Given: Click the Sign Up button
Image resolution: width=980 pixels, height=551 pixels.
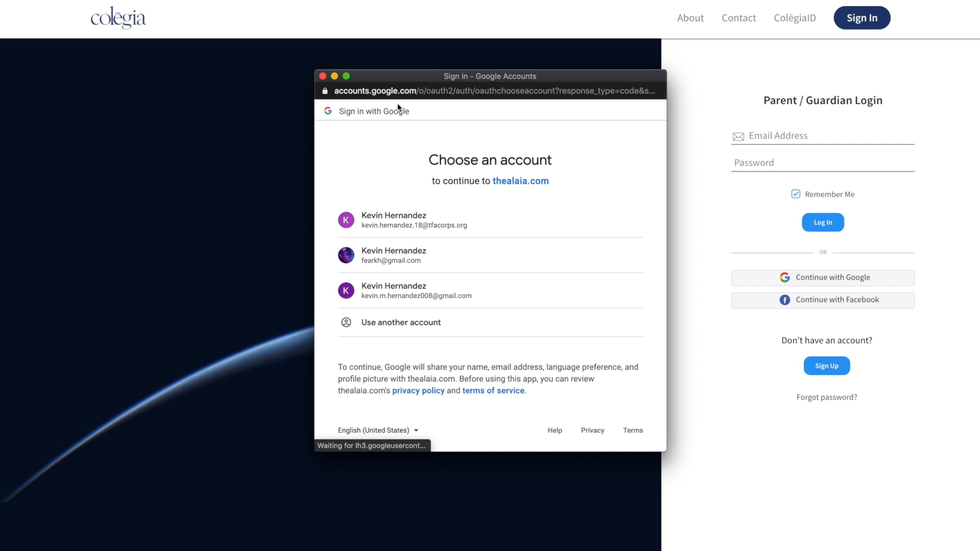Looking at the screenshot, I should [827, 366].
